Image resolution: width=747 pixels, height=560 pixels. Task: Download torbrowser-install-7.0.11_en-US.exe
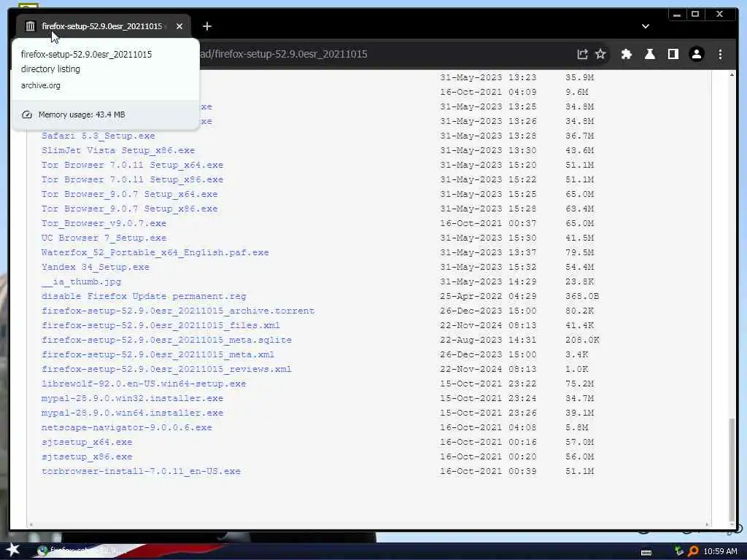[x=141, y=472]
